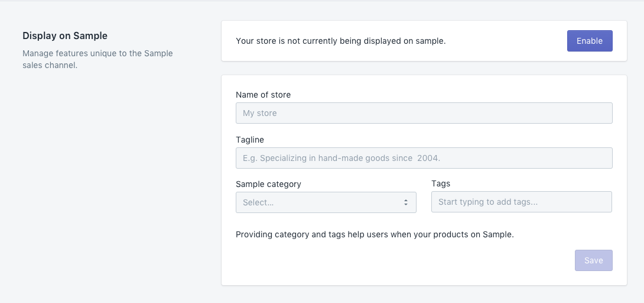This screenshot has height=303, width=644.
Task: Click the 'Sample category' label
Action: click(268, 184)
